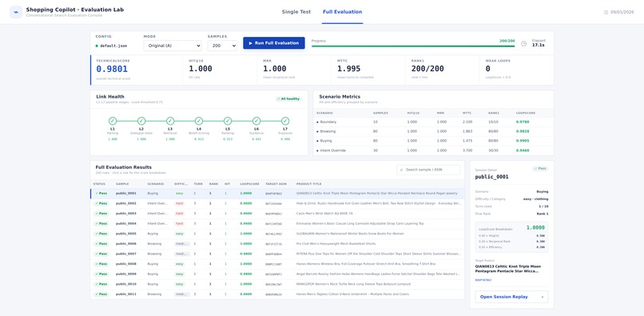Click the Open Session Replay button
The width and height of the screenshot is (644, 316).
coord(511,297)
